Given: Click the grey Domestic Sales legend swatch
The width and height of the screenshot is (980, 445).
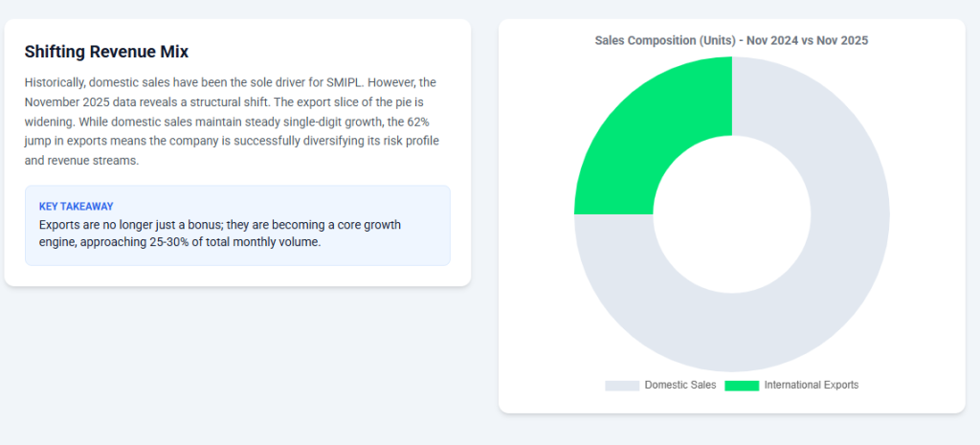Looking at the screenshot, I should coord(621,386).
